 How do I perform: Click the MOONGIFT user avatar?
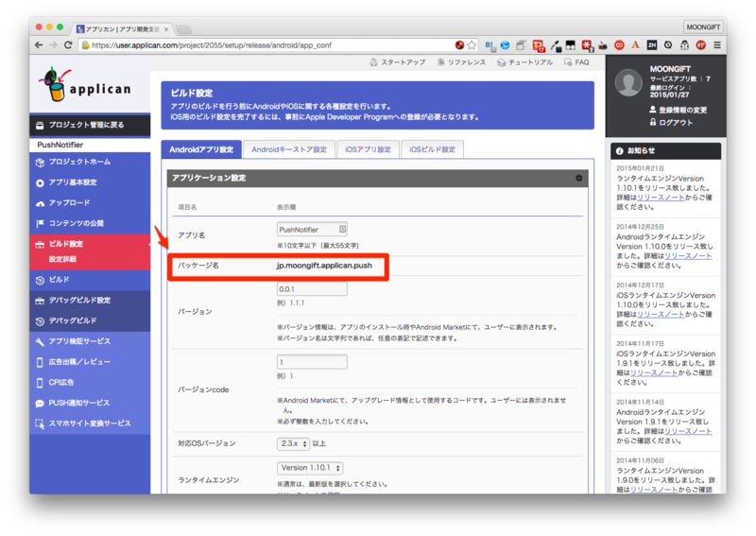pyautogui.click(x=628, y=82)
